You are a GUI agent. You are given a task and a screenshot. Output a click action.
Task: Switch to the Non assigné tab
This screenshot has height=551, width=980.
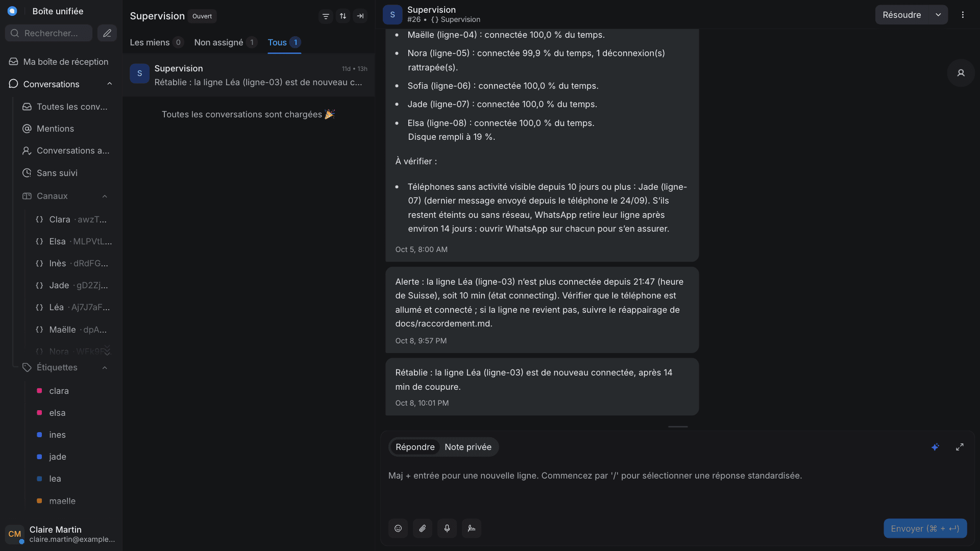[225, 42]
